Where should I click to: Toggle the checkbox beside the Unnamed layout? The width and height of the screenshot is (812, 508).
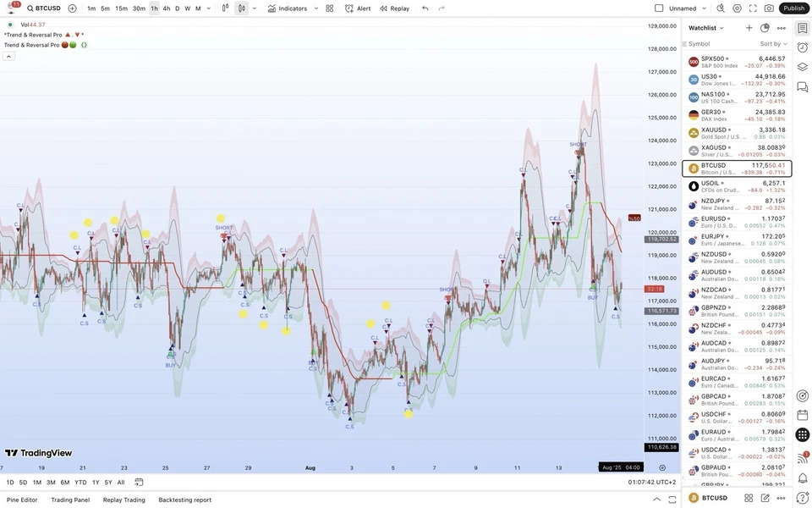(x=658, y=8)
